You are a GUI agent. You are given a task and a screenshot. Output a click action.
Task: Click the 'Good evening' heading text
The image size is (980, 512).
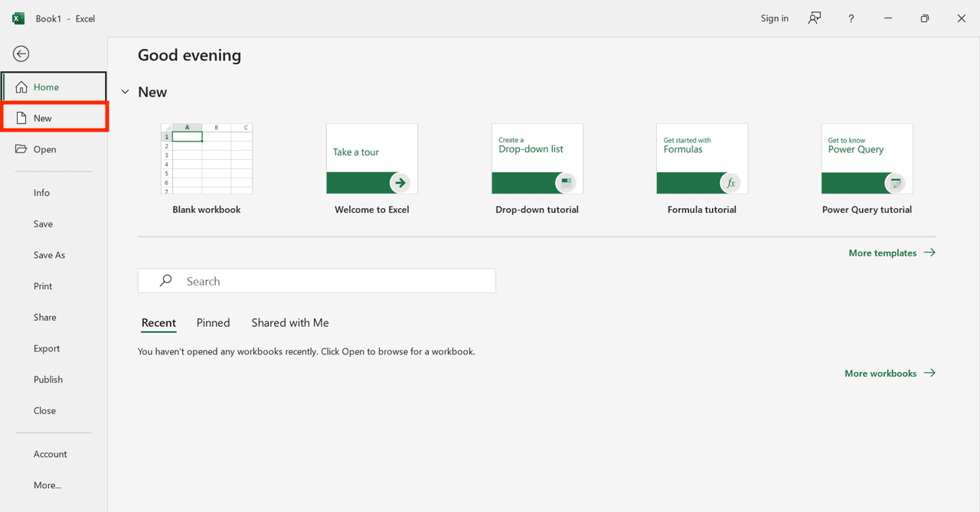point(190,55)
